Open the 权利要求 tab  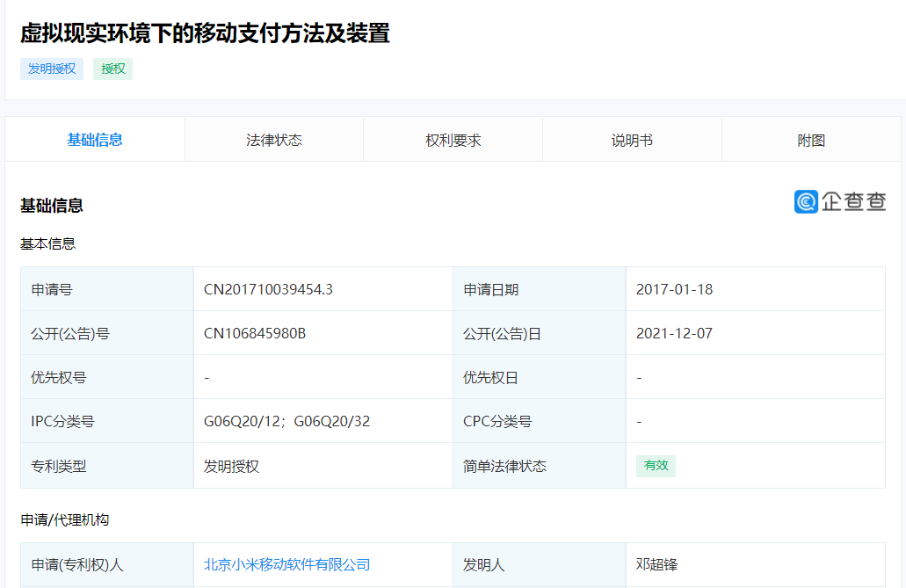tap(453, 139)
